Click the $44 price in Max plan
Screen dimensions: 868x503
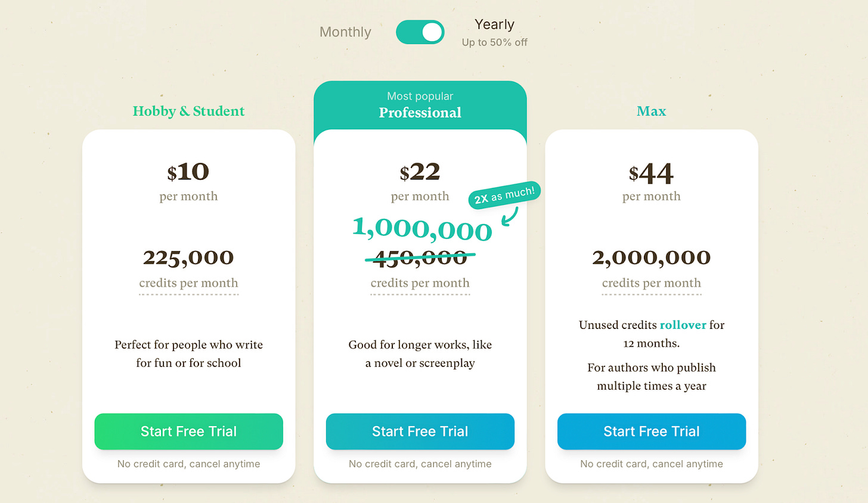tap(652, 173)
